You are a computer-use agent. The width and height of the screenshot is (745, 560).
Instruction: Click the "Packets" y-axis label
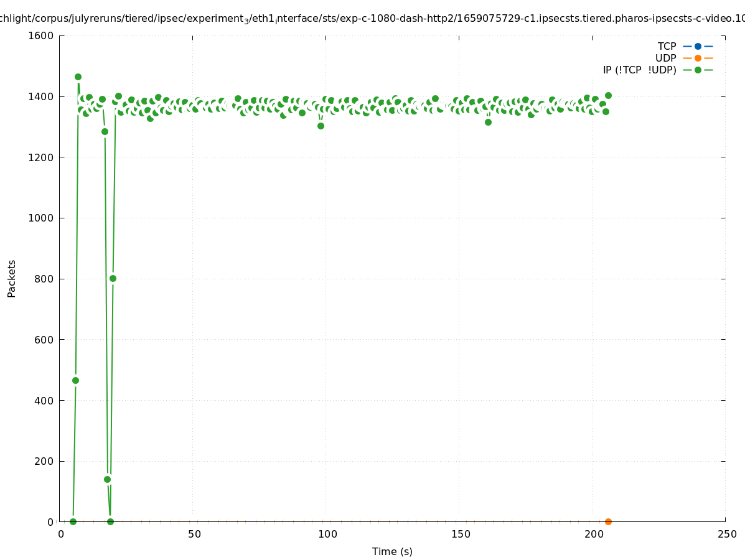pyautogui.click(x=12, y=278)
